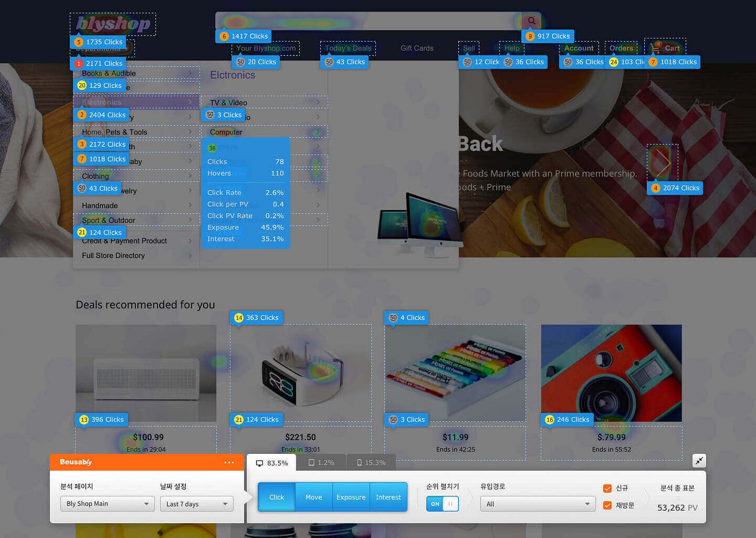This screenshot has width=756, height=538.
Task: Open the Your Blyshop.com link
Action: 266,48
